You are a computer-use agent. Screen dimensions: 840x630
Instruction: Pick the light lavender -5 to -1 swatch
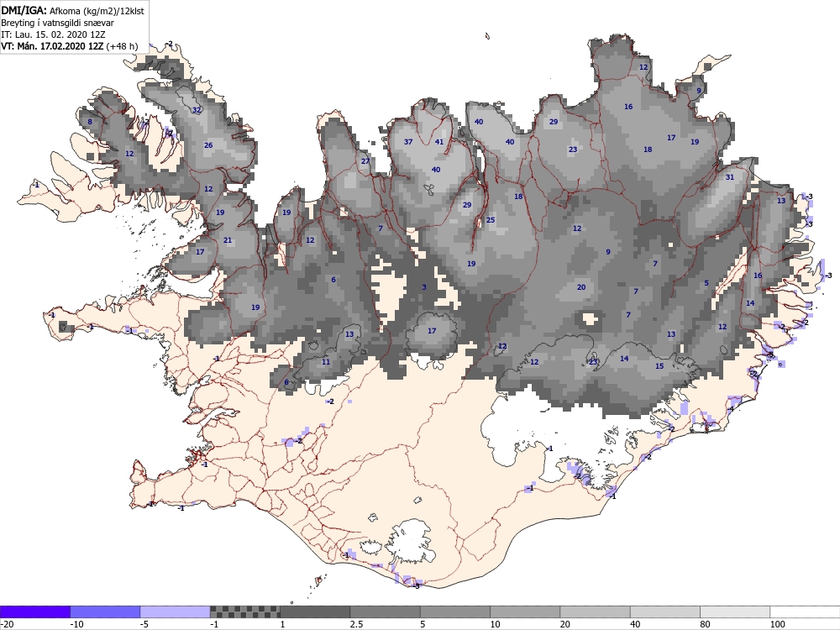(176, 612)
